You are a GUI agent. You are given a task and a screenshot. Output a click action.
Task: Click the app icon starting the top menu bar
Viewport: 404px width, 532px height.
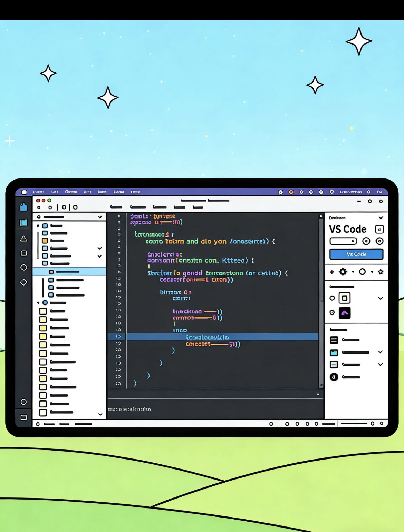(24, 192)
